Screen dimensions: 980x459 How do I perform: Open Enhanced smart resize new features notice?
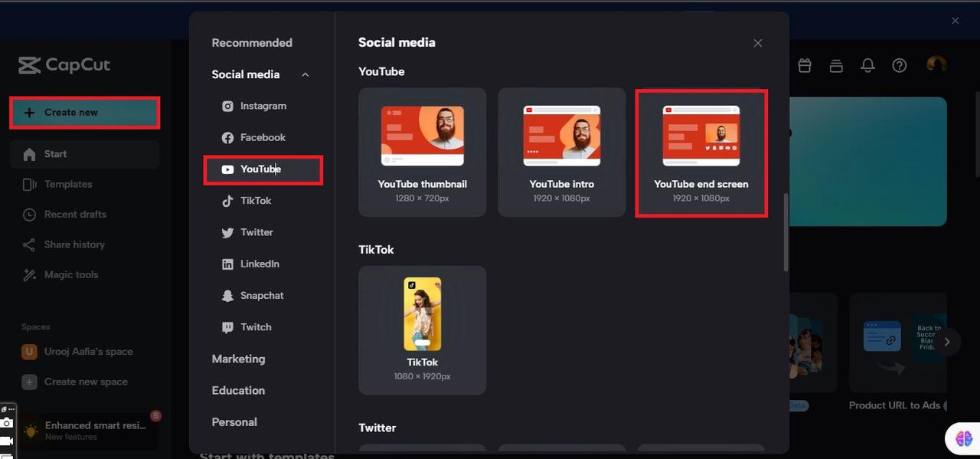point(89,431)
